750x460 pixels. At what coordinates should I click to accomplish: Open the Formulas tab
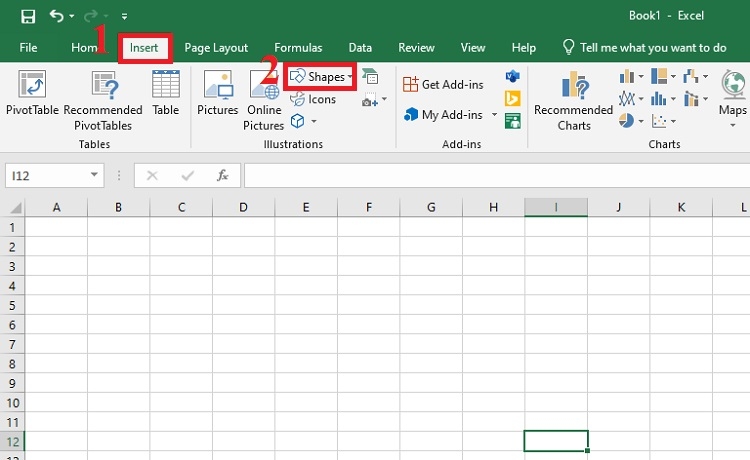(298, 48)
